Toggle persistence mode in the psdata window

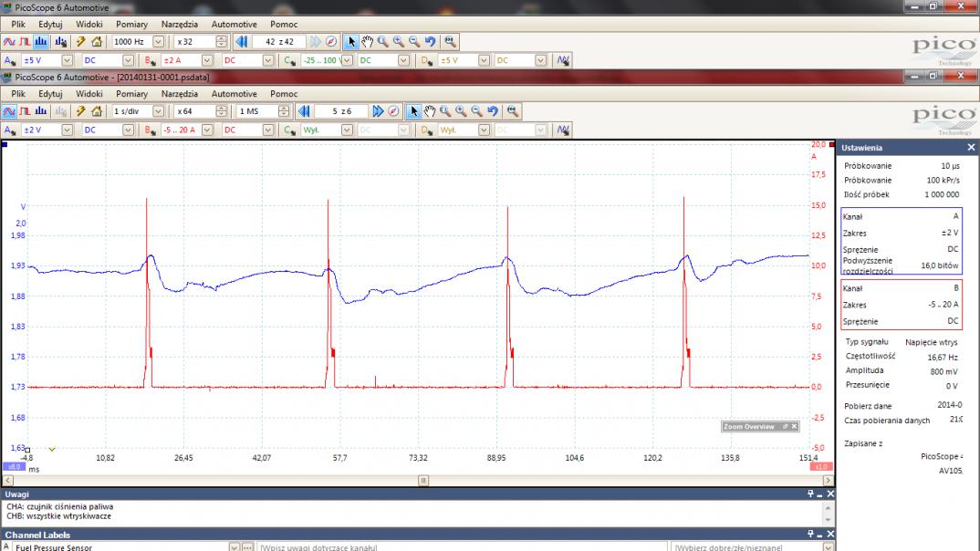click(x=24, y=111)
